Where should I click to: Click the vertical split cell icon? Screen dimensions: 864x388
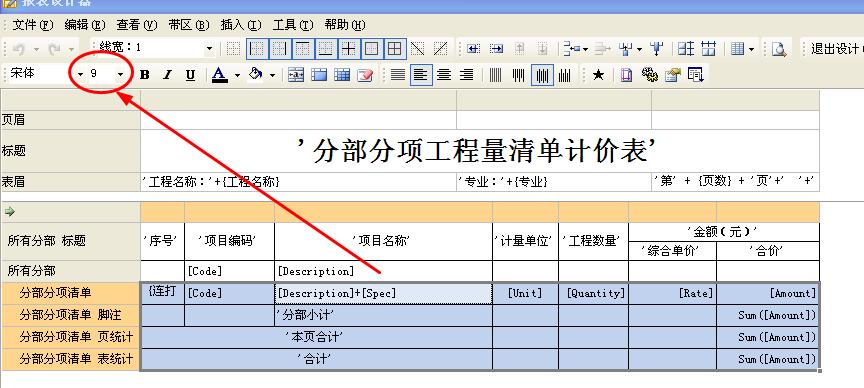tap(656, 49)
